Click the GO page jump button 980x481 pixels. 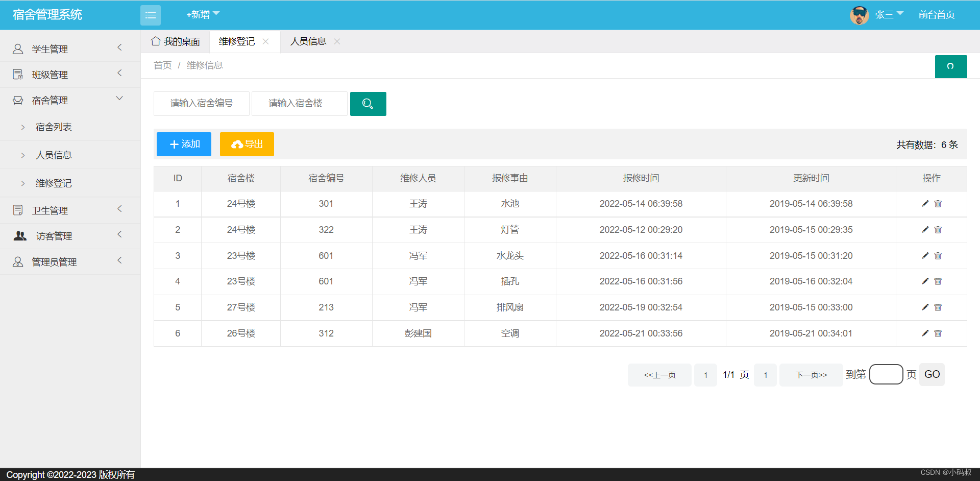tap(932, 374)
